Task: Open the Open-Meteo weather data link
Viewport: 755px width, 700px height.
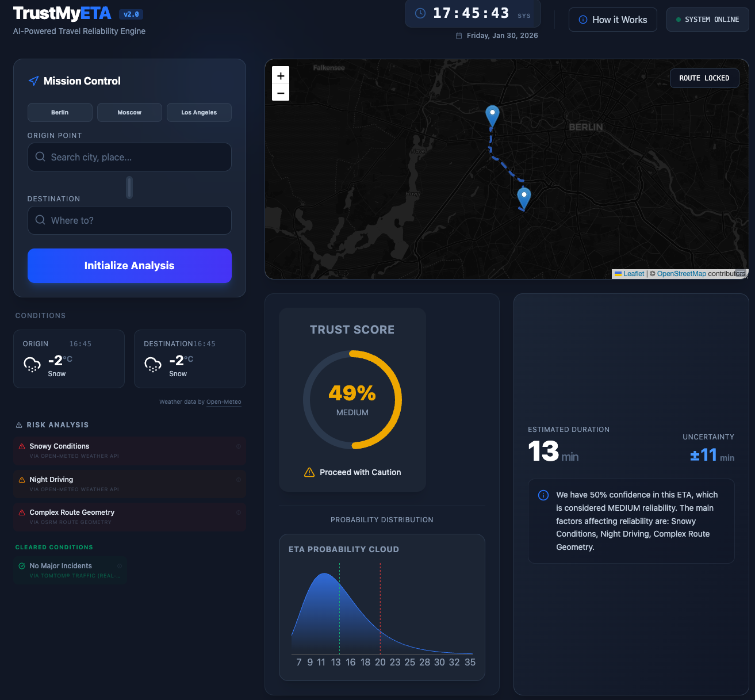Action: 224,401
